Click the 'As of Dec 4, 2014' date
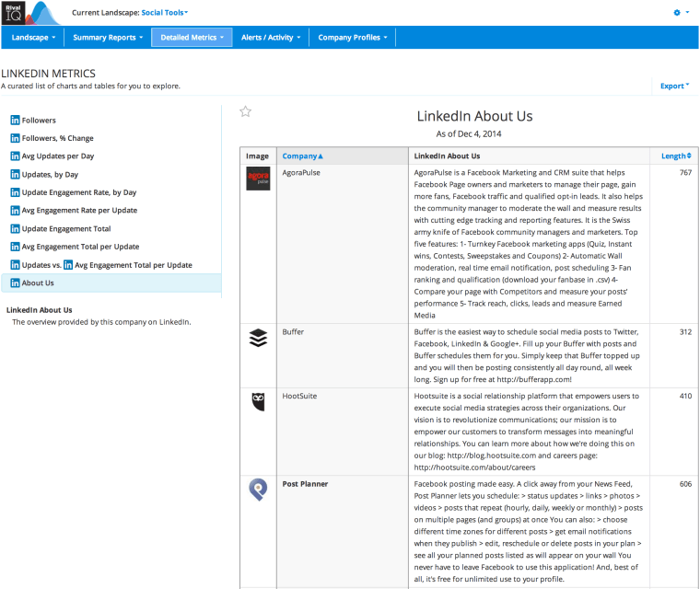 click(468, 133)
